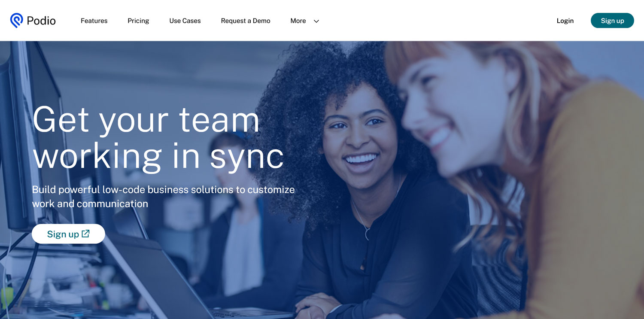Screen dimensions: 644x319
Task: Open the Features menu item
Action: click(x=94, y=21)
